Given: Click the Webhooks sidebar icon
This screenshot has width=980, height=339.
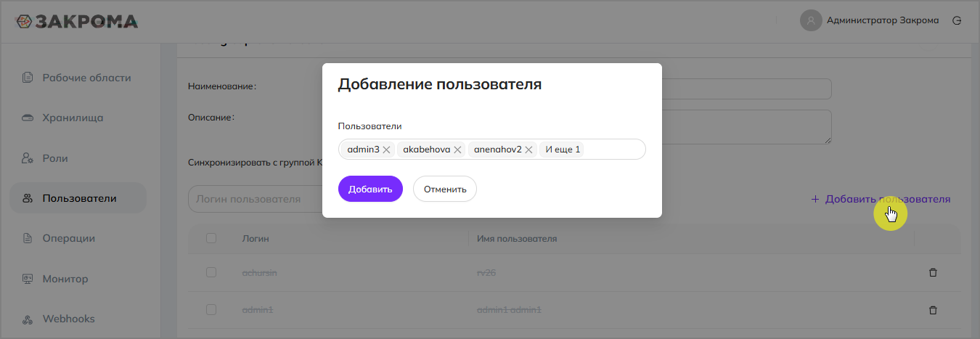Looking at the screenshot, I should [28, 319].
